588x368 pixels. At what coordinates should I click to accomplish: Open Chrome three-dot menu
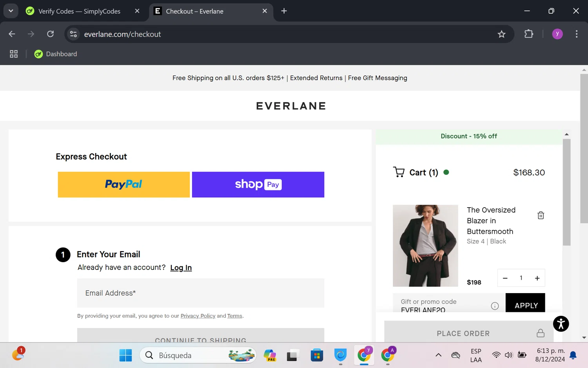pos(576,34)
